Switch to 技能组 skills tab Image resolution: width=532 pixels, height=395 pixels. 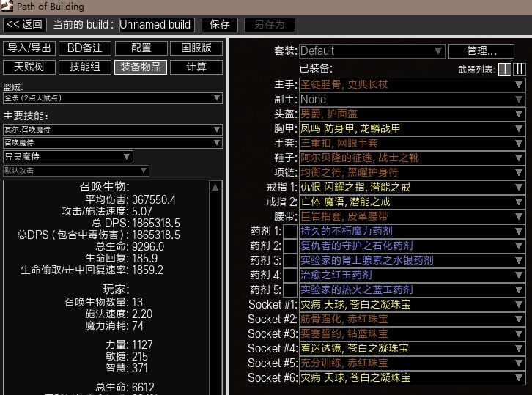pos(85,67)
